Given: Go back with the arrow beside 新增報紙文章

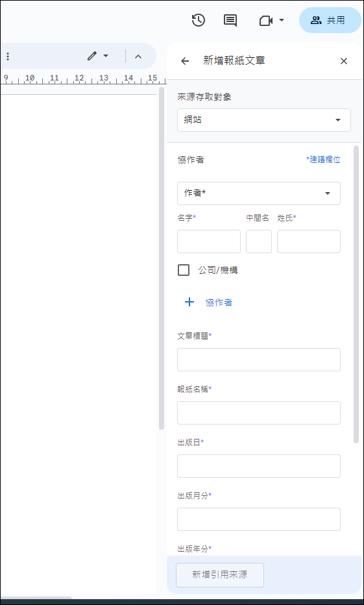Looking at the screenshot, I should pos(185,61).
